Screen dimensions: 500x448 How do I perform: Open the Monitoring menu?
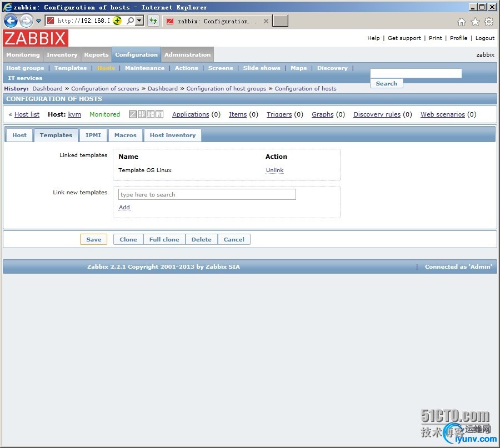pos(23,54)
